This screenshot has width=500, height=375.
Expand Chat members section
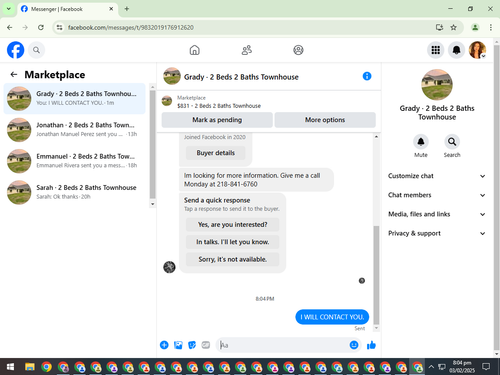click(437, 195)
